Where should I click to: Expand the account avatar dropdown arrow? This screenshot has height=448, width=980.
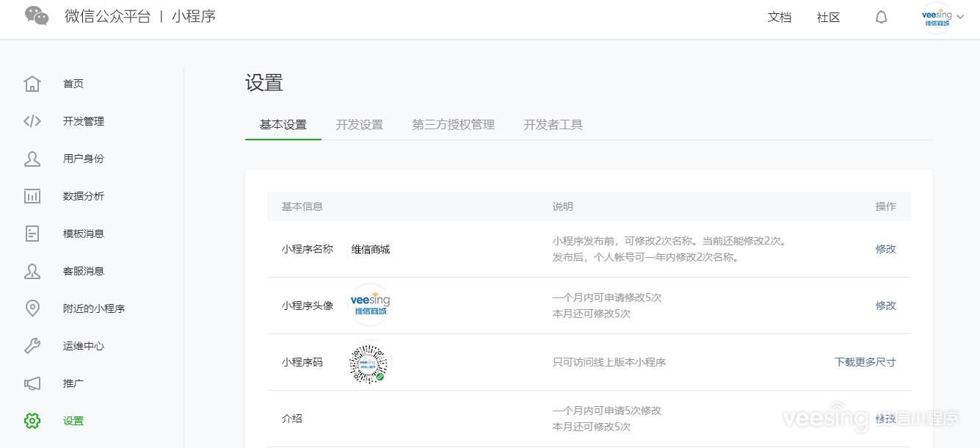[x=960, y=18]
